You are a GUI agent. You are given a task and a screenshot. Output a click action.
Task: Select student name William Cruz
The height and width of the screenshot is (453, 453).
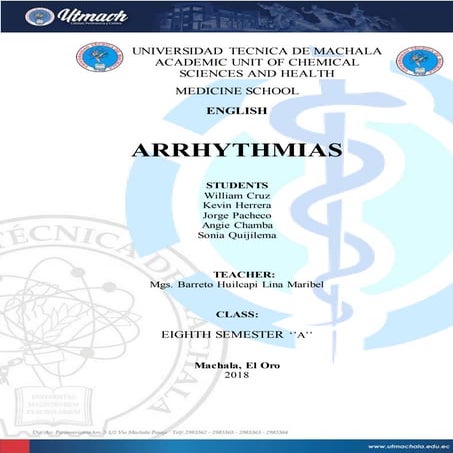tap(237, 195)
